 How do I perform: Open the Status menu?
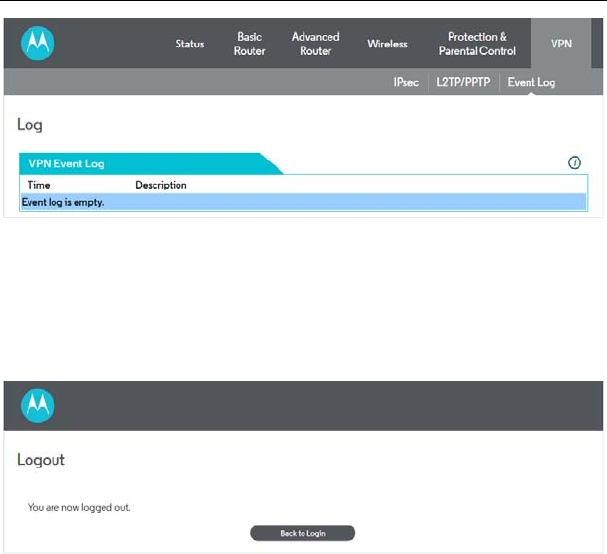pyautogui.click(x=190, y=44)
